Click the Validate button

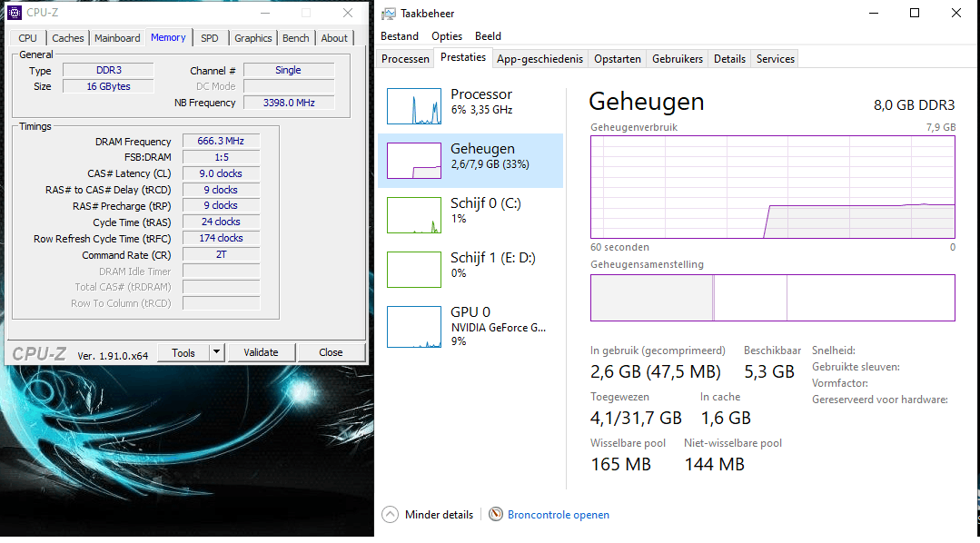point(261,352)
